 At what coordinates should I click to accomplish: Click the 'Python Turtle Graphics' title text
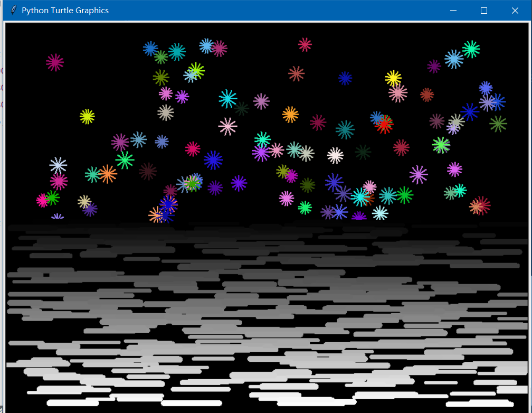click(65, 11)
